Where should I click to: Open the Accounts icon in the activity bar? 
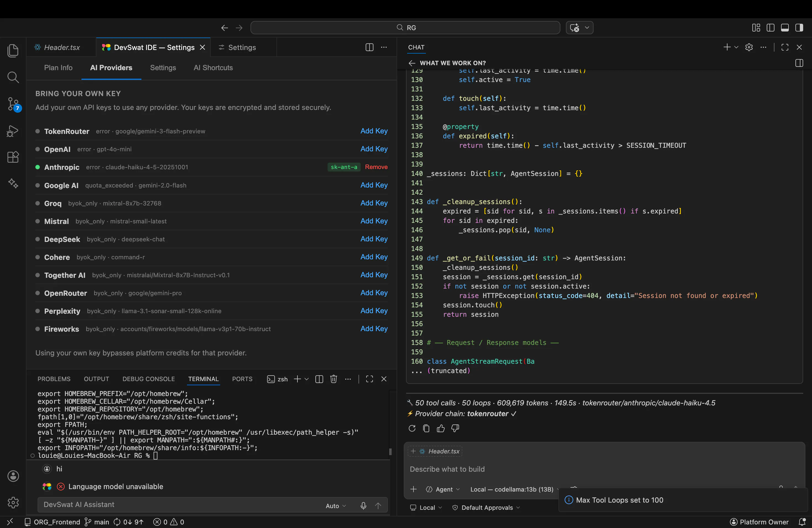point(13,476)
